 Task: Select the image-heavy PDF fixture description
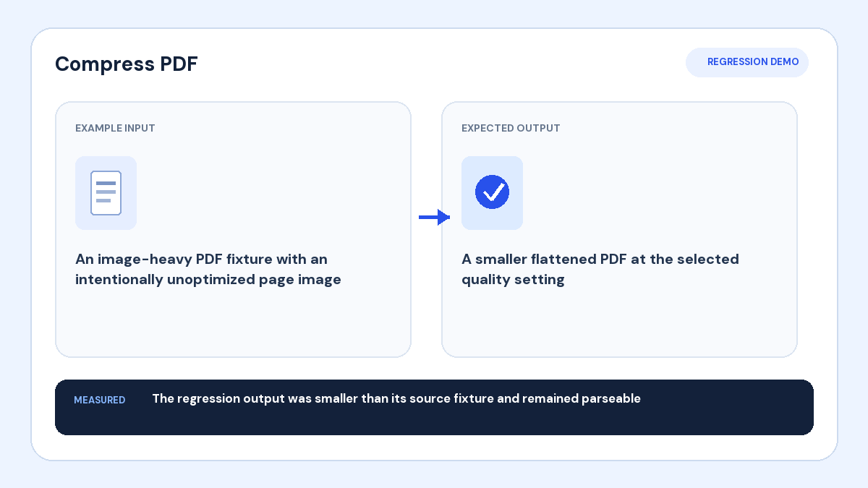tap(208, 269)
